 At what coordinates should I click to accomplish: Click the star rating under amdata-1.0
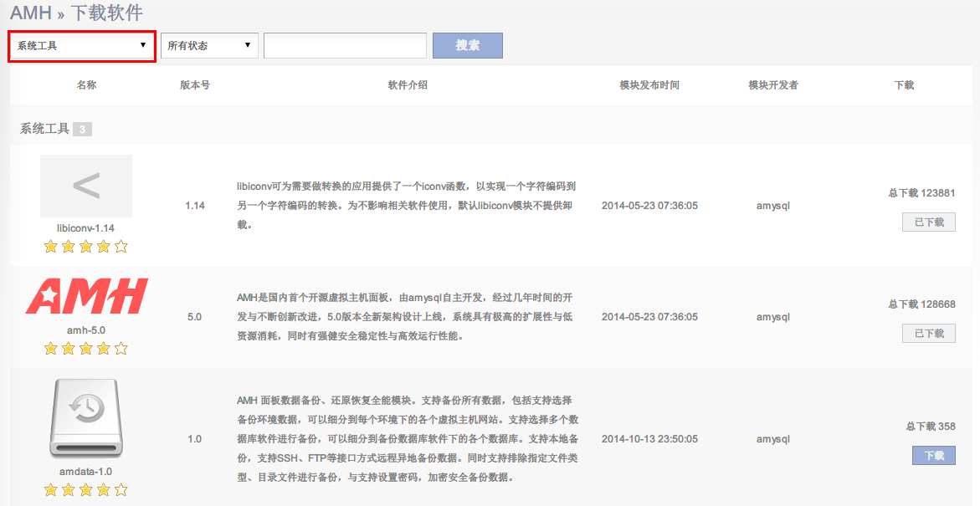[86, 490]
